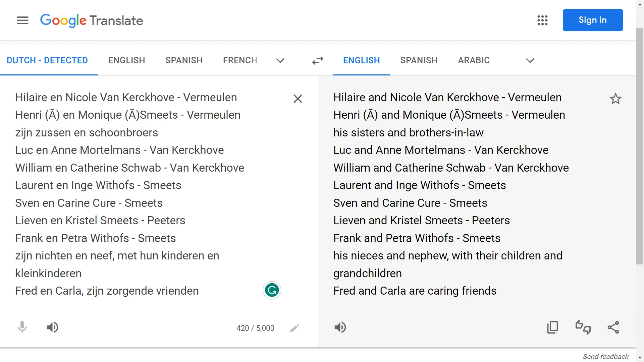Screen dimensions: 644x362
Task: Rate this translation with thumbs icon
Action: (x=583, y=327)
